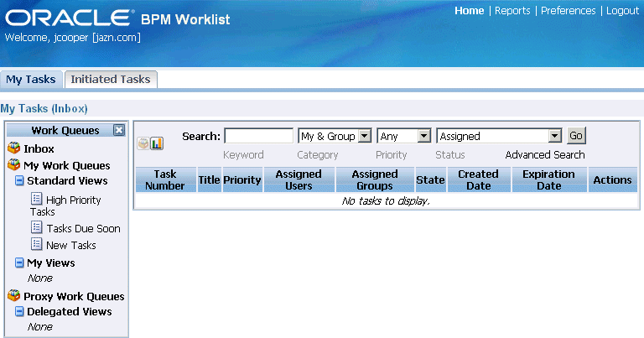Click the Inbox queue icon

(x=14, y=148)
